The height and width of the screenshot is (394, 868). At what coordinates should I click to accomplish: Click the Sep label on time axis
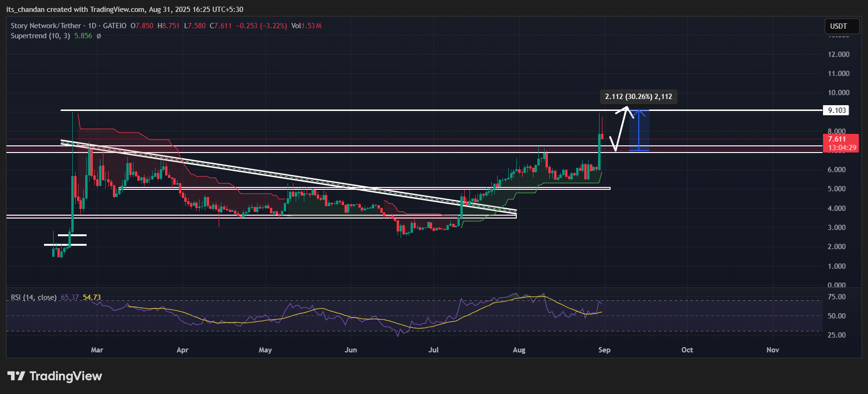tap(604, 350)
